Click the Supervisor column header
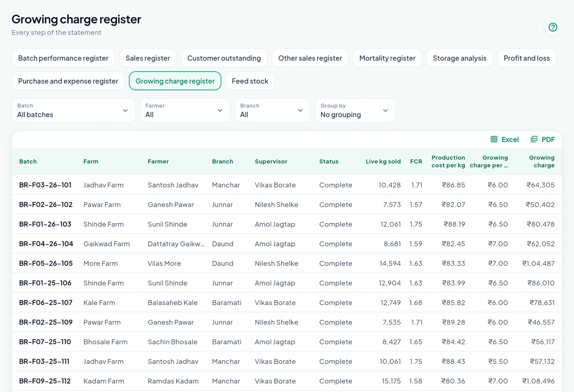 (x=271, y=161)
